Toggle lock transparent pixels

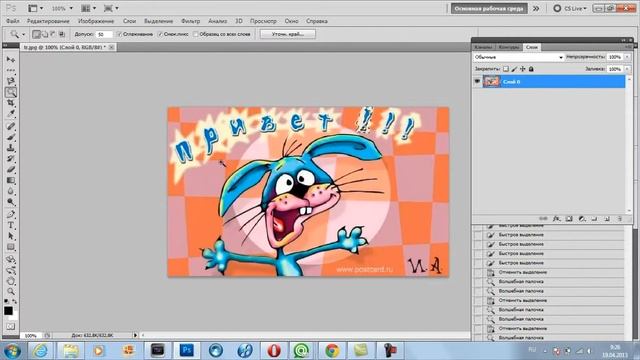(506, 69)
